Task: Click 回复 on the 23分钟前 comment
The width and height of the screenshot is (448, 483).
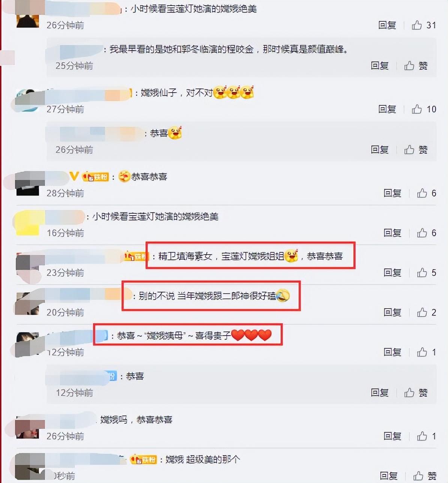Action: [392, 273]
